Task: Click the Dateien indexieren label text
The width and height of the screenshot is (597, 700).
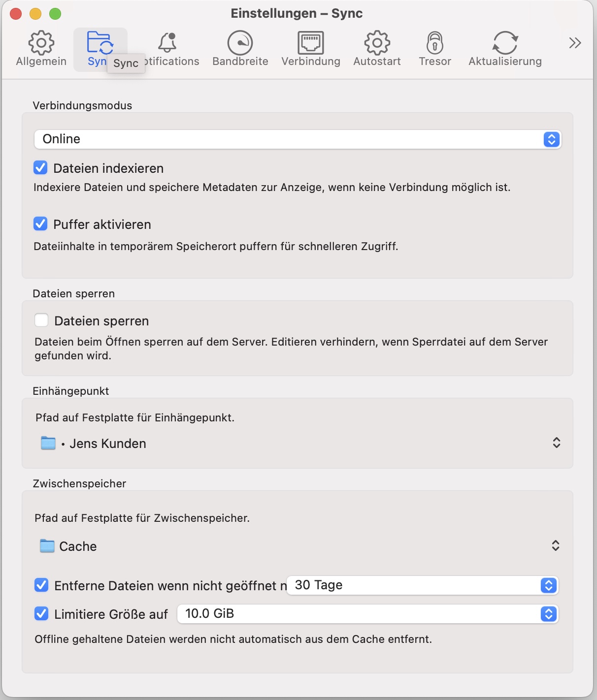Action: 108,168
